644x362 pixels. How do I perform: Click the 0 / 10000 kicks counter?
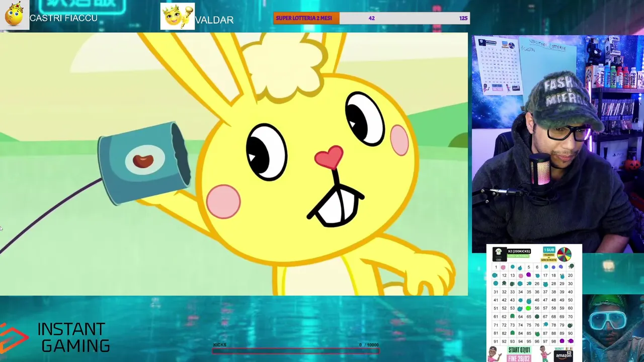pyautogui.click(x=369, y=345)
